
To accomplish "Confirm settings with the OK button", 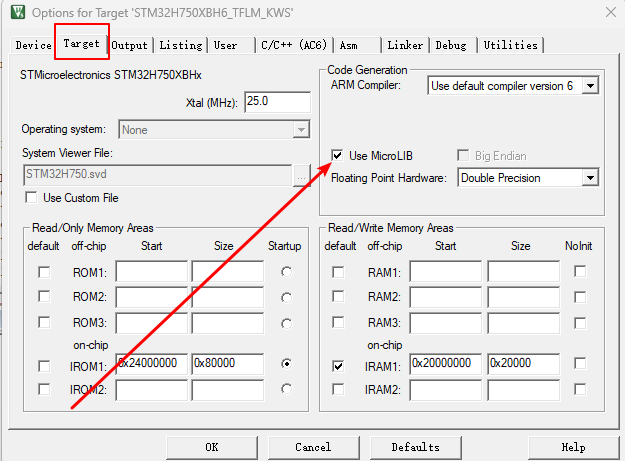I will 212,447.
